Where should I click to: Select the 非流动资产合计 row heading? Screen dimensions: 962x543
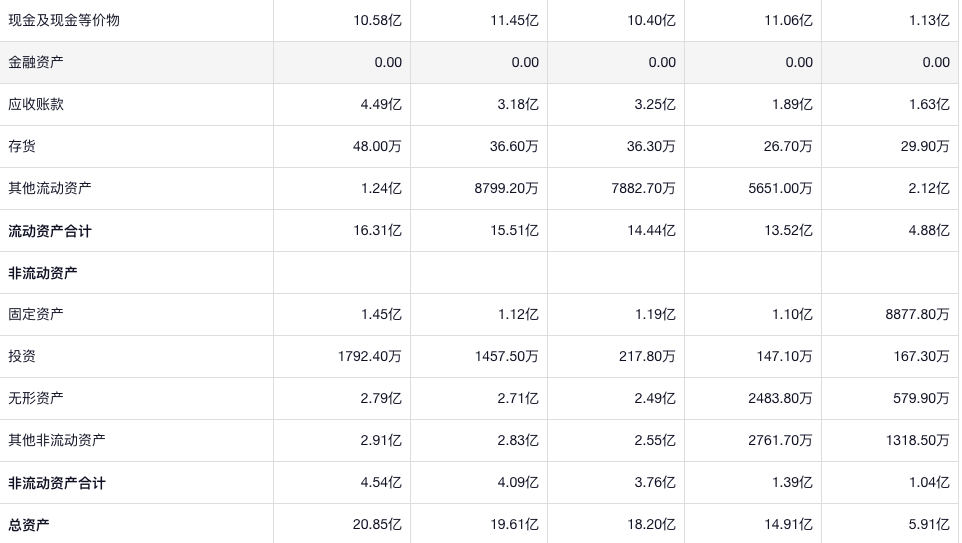[x=57, y=483]
